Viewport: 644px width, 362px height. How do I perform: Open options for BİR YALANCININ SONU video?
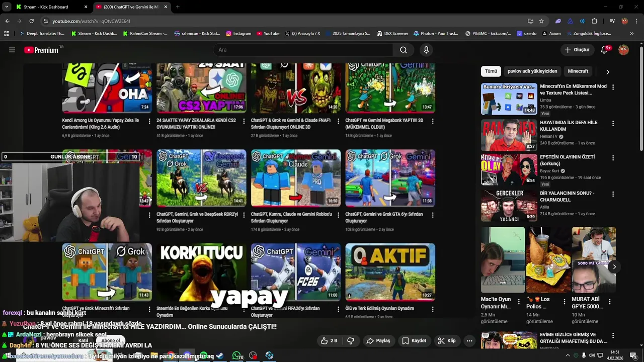point(613,194)
